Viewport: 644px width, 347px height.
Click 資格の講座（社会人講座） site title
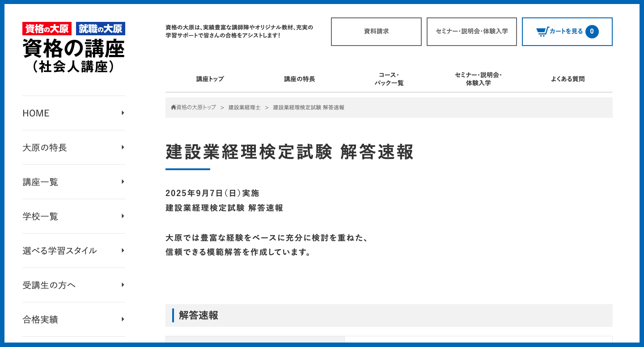tap(74, 56)
